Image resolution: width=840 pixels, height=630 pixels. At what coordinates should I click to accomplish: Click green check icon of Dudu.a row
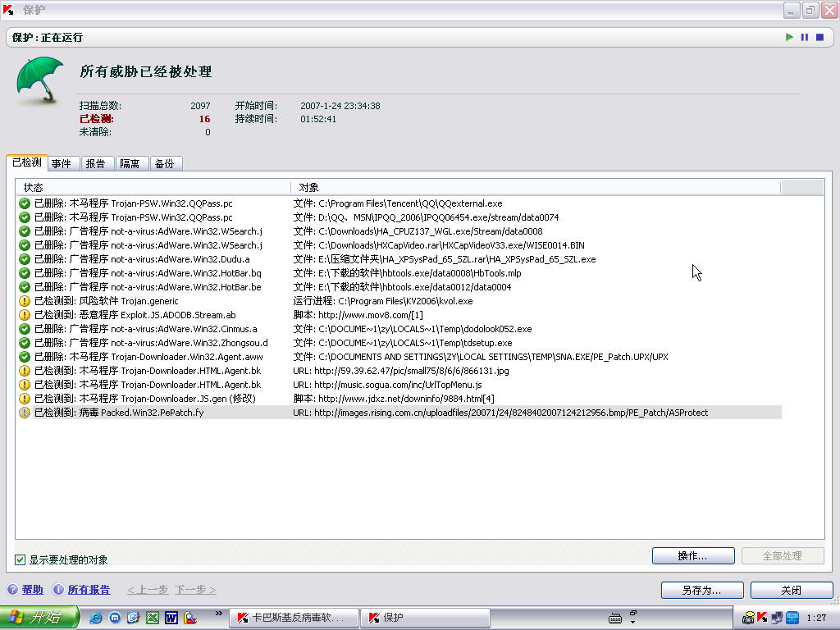(24, 259)
